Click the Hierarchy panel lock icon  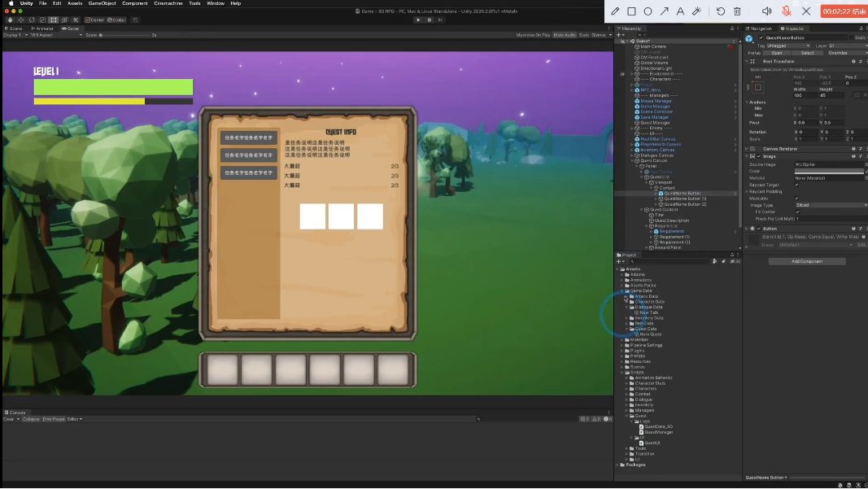732,28
